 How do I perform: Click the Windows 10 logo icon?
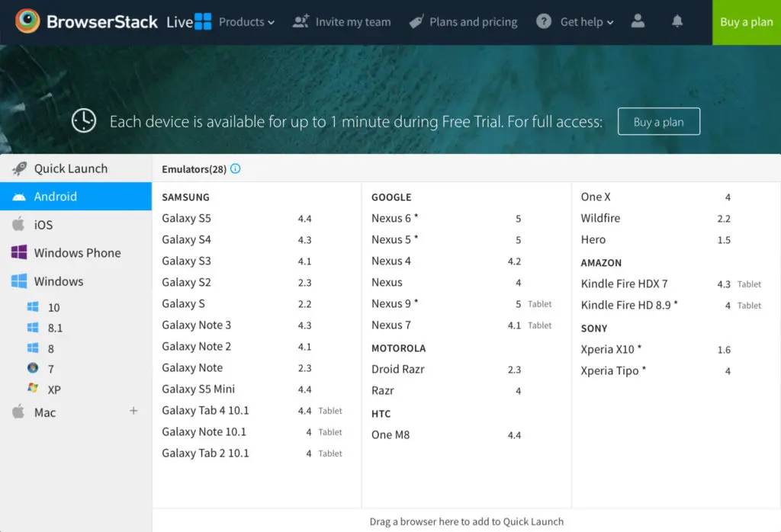coord(33,306)
